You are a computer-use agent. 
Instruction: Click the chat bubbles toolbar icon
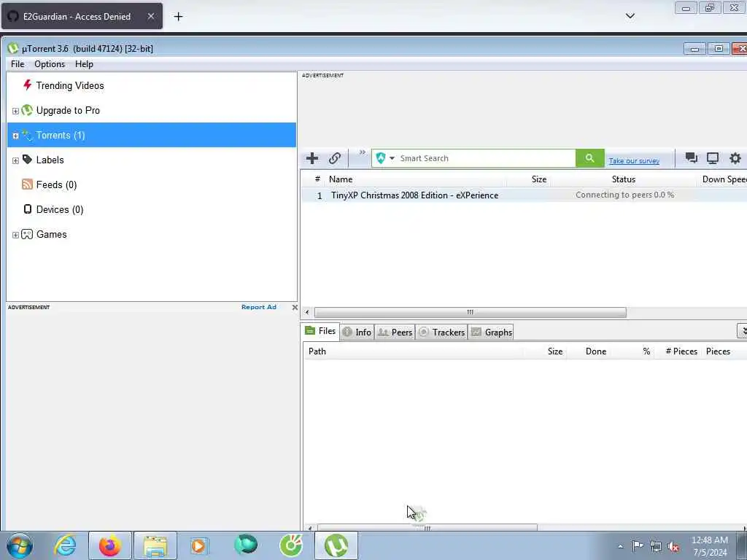point(692,157)
